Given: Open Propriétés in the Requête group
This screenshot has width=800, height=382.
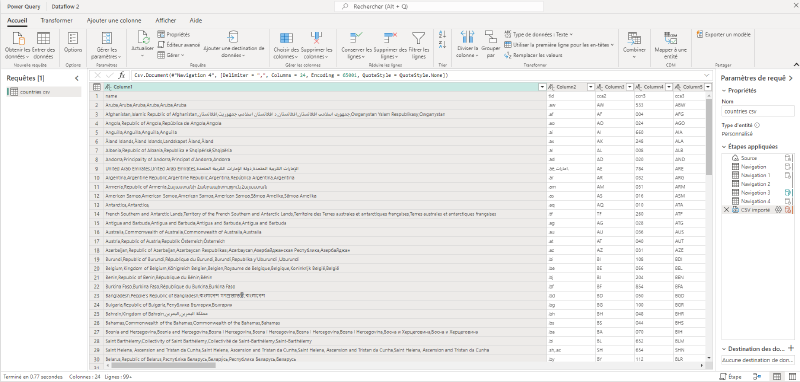Looking at the screenshot, I should (173, 34).
